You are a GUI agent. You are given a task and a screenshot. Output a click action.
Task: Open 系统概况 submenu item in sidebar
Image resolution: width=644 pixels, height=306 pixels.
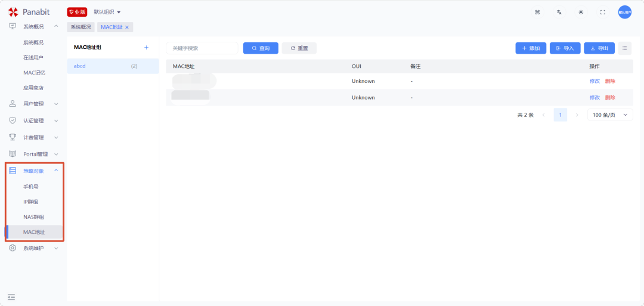pyautogui.click(x=33, y=42)
